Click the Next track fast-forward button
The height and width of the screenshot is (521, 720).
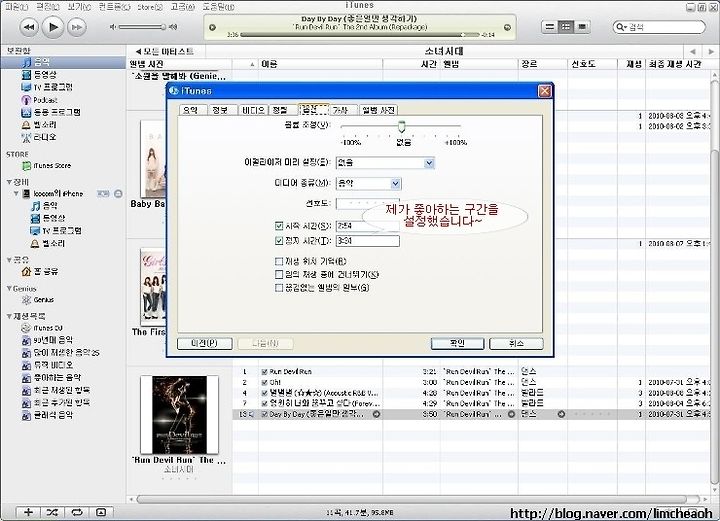pyautogui.click(x=77, y=27)
